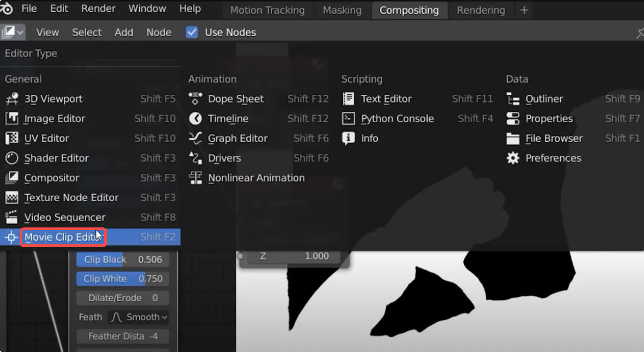The width and height of the screenshot is (644, 352).
Task: Open the Graph Editor
Action: click(x=238, y=138)
